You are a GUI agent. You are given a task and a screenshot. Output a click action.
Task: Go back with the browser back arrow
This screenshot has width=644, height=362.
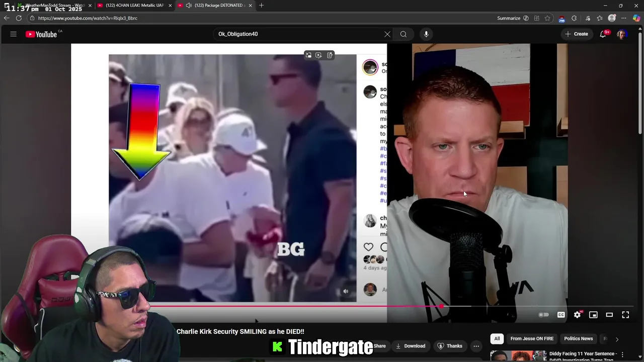7,18
